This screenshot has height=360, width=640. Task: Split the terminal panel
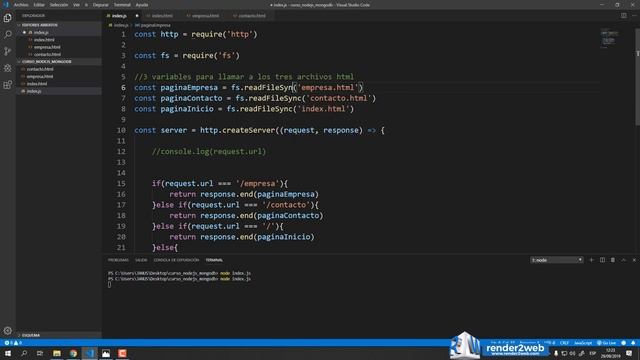click(x=602, y=260)
